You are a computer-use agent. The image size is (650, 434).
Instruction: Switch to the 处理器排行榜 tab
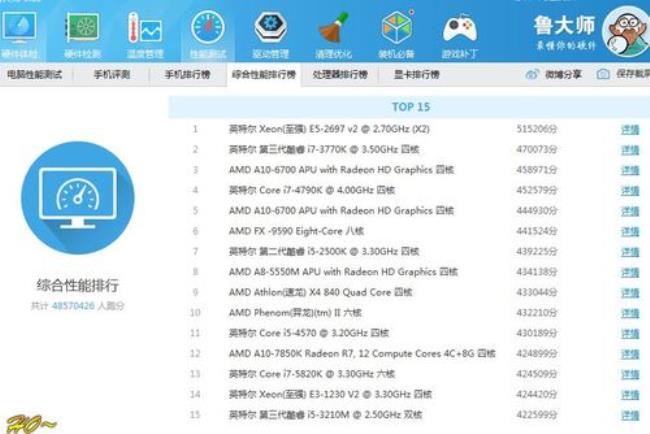tap(340, 75)
